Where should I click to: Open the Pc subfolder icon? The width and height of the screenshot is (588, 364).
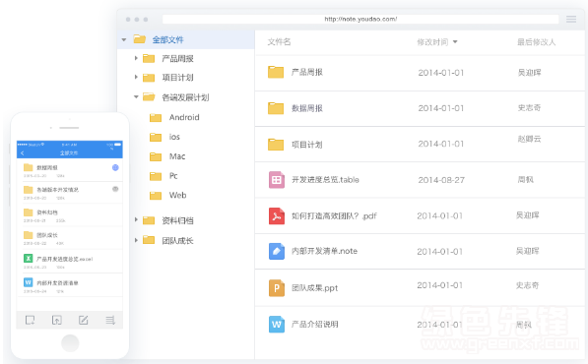156,176
